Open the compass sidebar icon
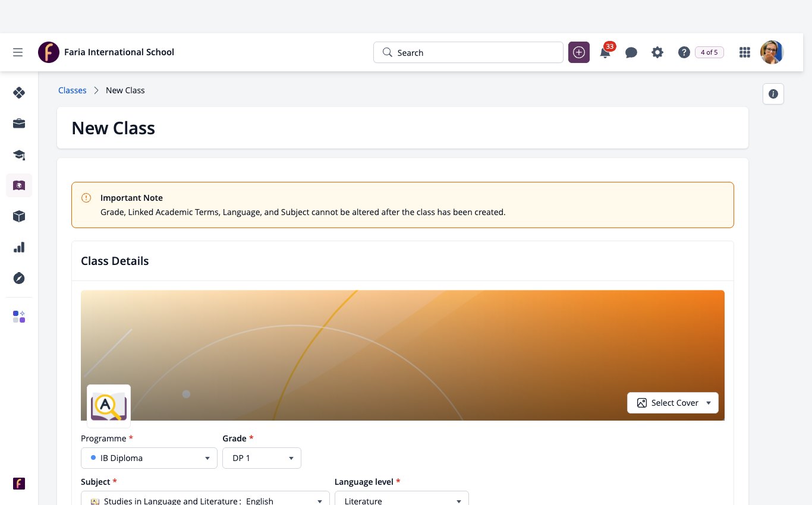The width and height of the screenshot is (812, 505). [x=19, y=278]
